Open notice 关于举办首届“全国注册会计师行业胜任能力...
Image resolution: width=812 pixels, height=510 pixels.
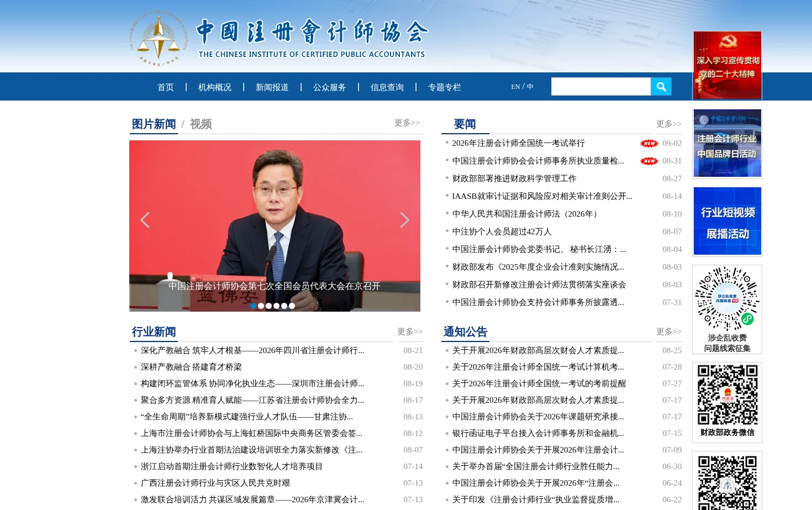tap(536, 466)
